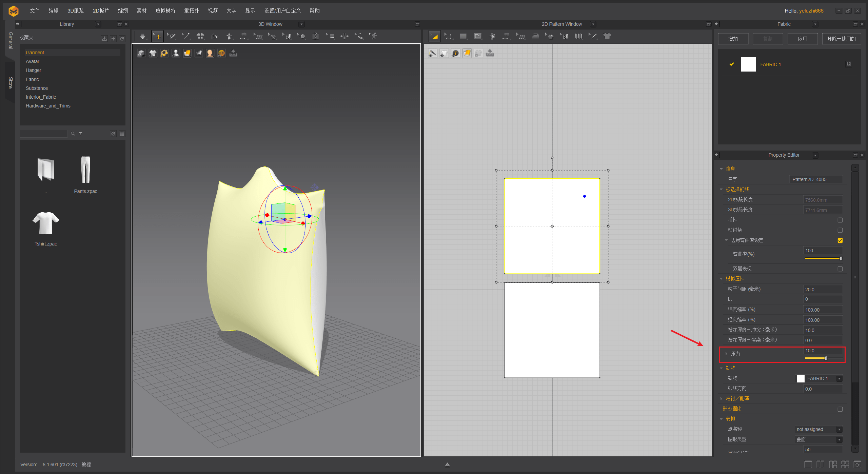Enable the 形态固化 checkbox
Image resolution: width=868 pixels, height=474 pixels.
[840, 409]
